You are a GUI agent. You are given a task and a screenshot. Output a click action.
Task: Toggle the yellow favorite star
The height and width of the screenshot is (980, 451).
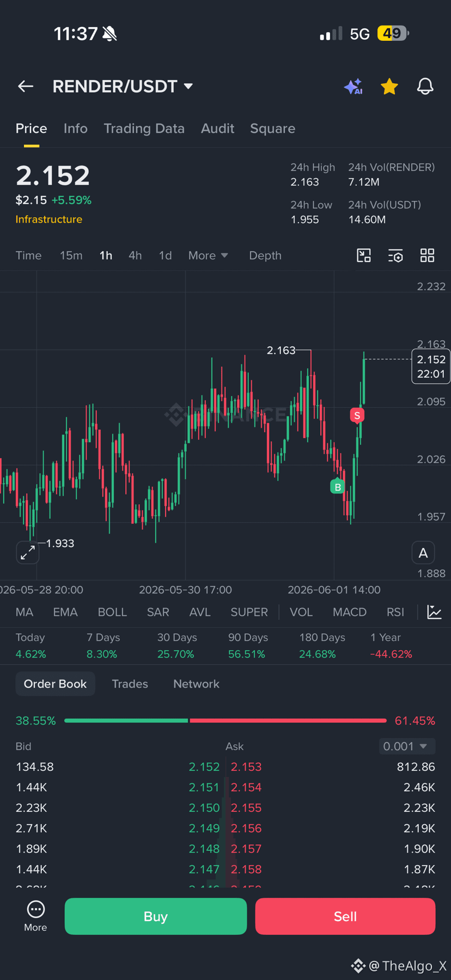click(x=389, y=86)
